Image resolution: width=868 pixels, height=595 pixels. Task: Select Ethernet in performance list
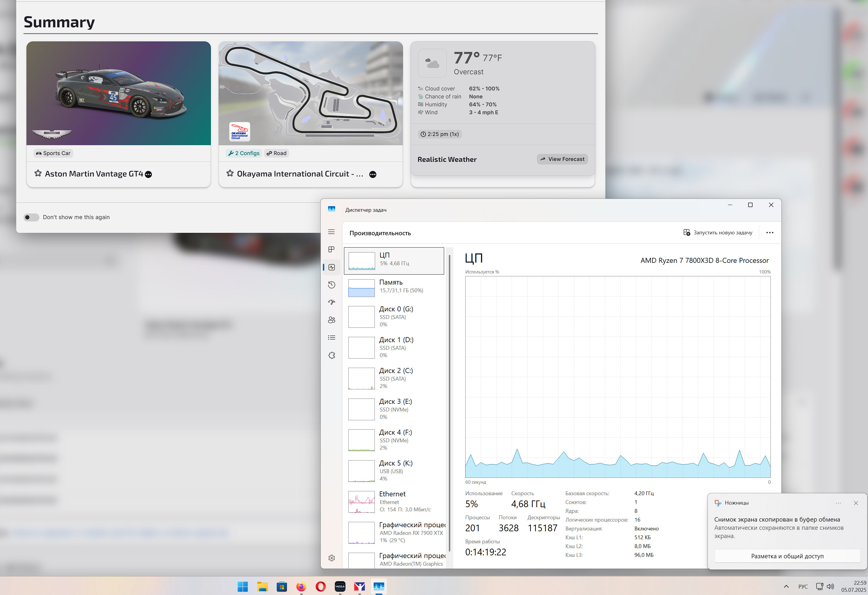pos(394,501)
